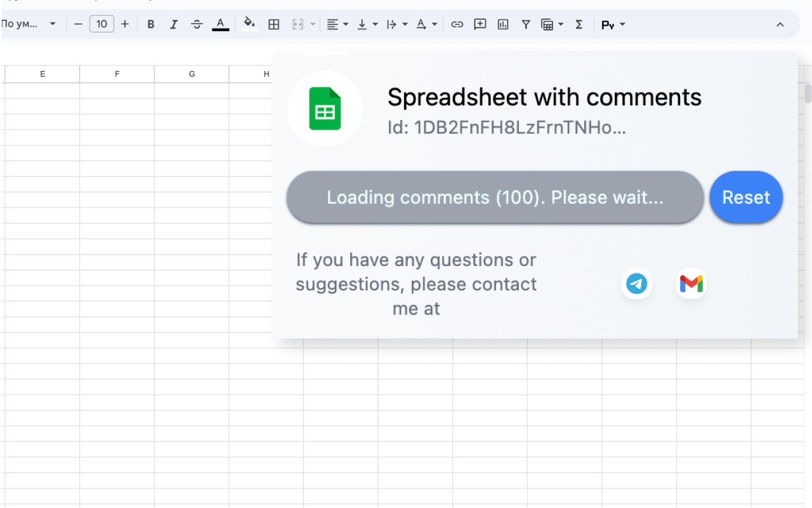Open the functions sigma menu
Screen dimensions: 812x508
tap(579, 25)
